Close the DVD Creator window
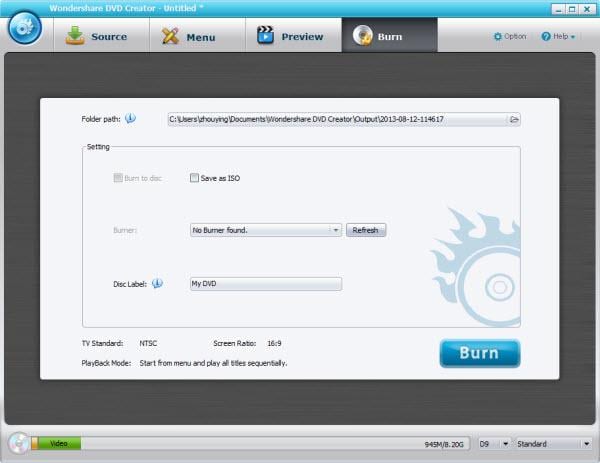The image size is (600, 463). 587,9
